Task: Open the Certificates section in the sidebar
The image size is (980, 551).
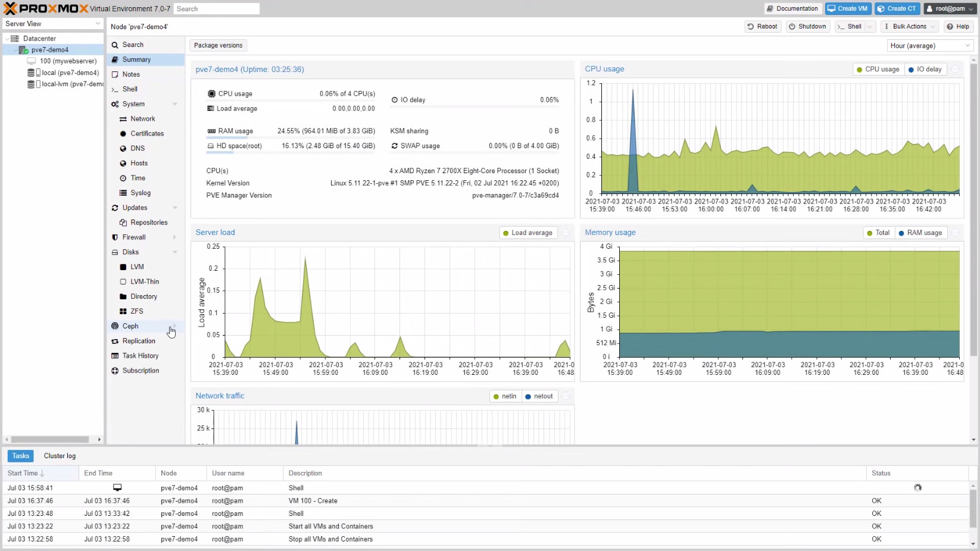Action: coord(146,133)
